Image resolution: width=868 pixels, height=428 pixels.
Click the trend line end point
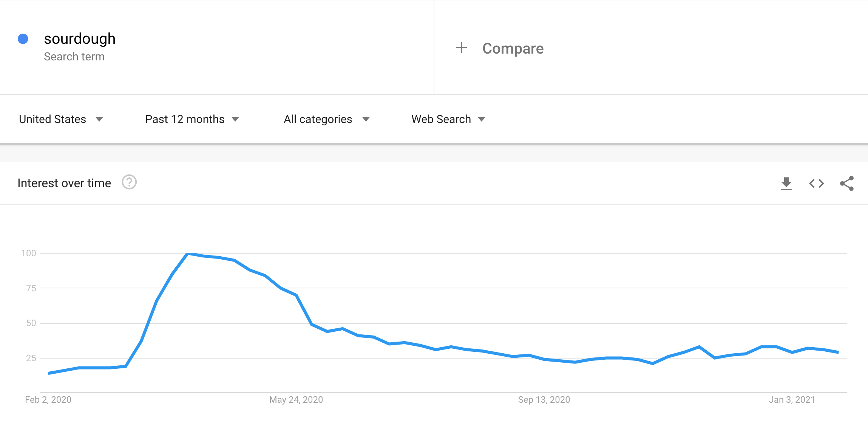tap(838, 352)
